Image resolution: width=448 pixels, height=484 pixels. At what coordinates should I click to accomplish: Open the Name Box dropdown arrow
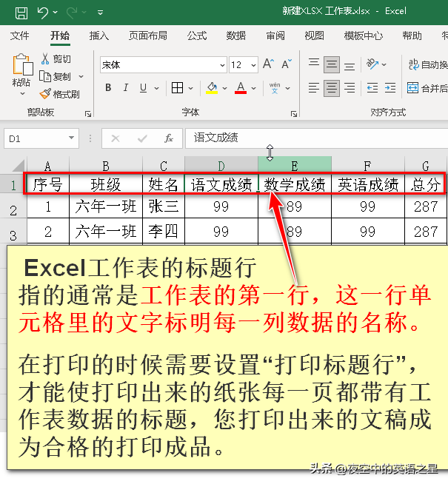tap(71, 138)
